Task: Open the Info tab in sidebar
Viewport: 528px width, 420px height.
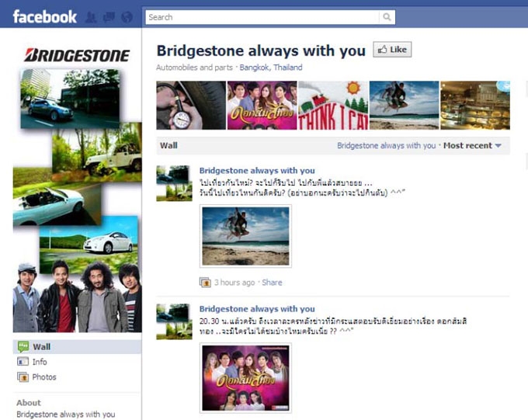Action: click(x=39, y=362)
